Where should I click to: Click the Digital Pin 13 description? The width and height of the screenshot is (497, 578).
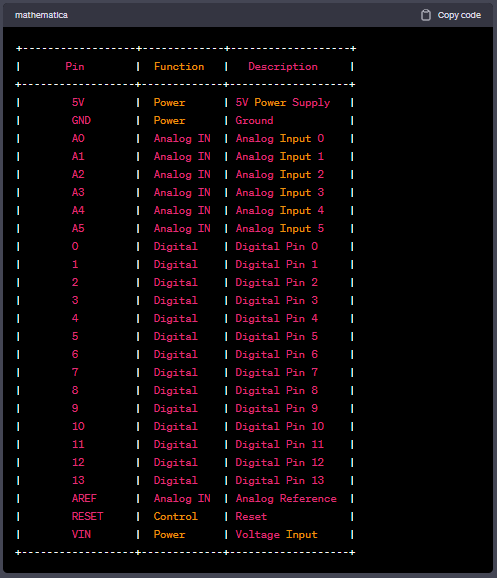click(x=280, y=480)
